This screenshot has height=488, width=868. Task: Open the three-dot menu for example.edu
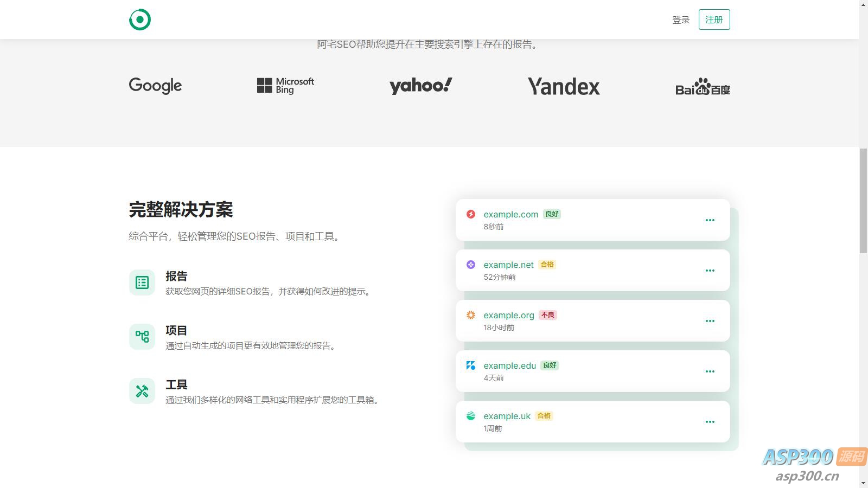pos(710,371)
